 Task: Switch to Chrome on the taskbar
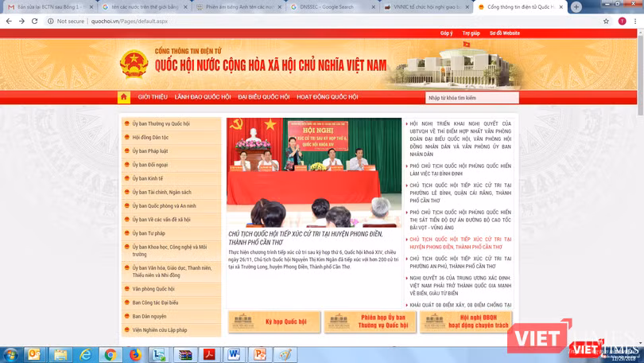pyautogui.click(x=110, y=355)
